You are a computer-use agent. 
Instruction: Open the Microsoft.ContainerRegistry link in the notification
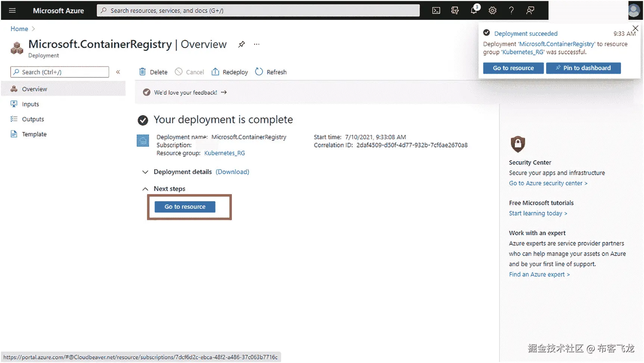pos(557,44)
